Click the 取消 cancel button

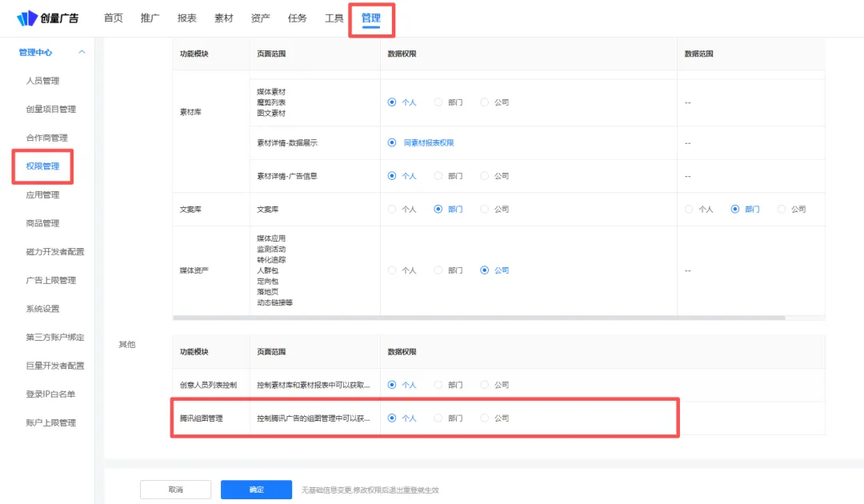[175, 489]
